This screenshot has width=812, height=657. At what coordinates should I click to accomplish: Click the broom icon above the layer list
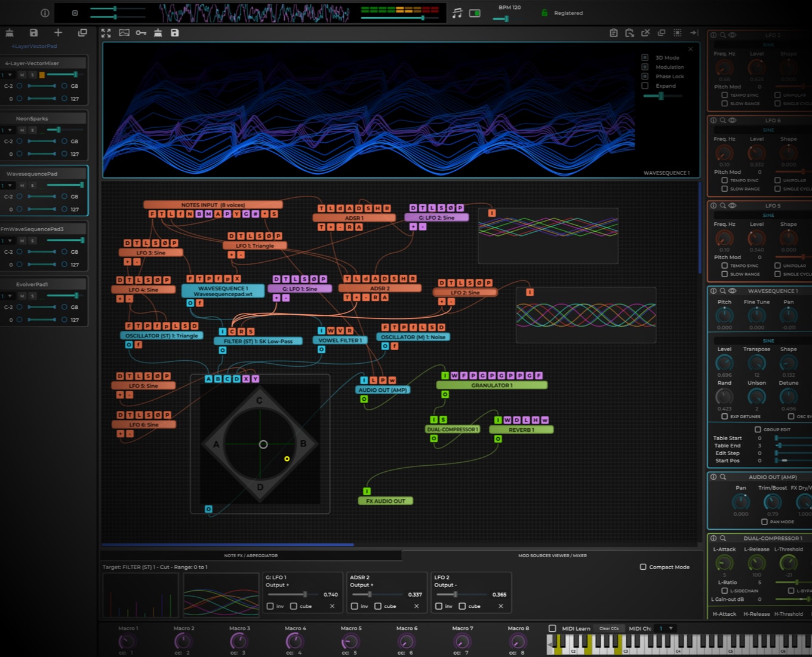10,33
